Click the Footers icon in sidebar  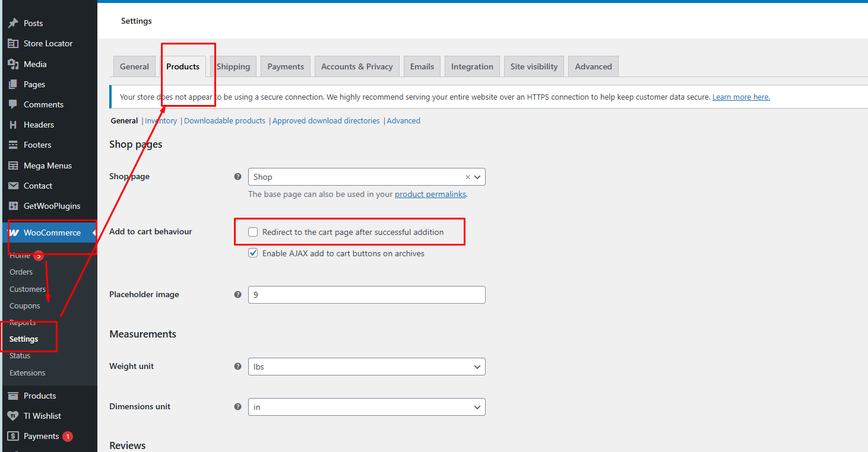pyautogui.click(x=12, y=145)
